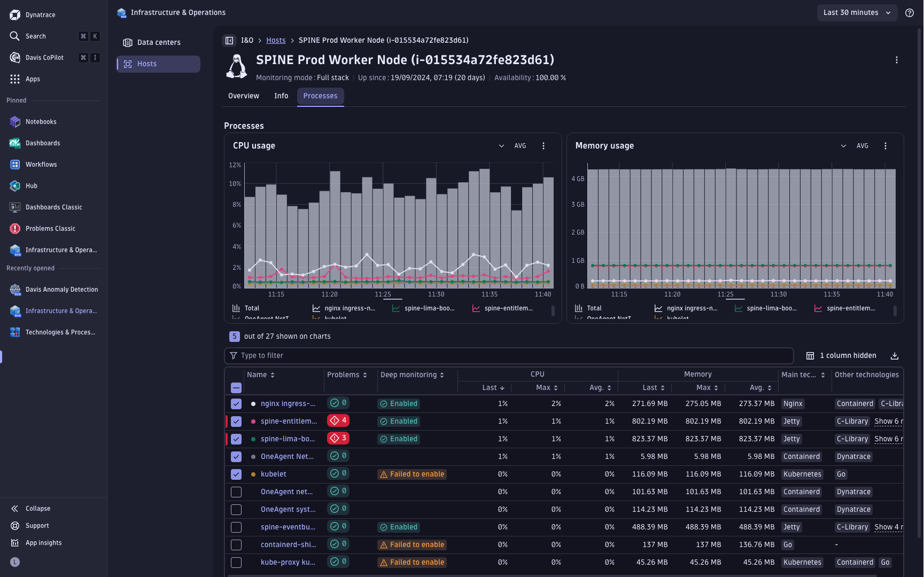Toggle nginx ingress series in Memory legend
Image resolution: width=924 pixels, height=577 pixels.
tap(686, 309)
